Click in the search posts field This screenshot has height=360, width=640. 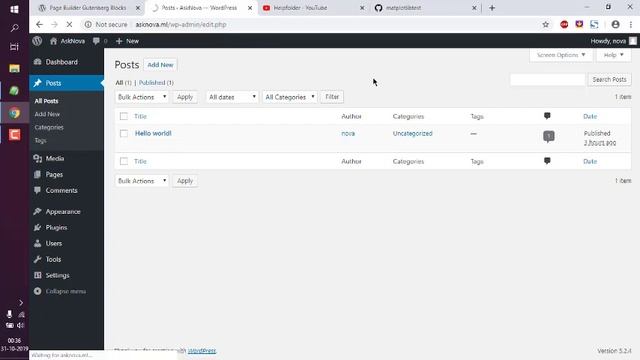[547, 80]
